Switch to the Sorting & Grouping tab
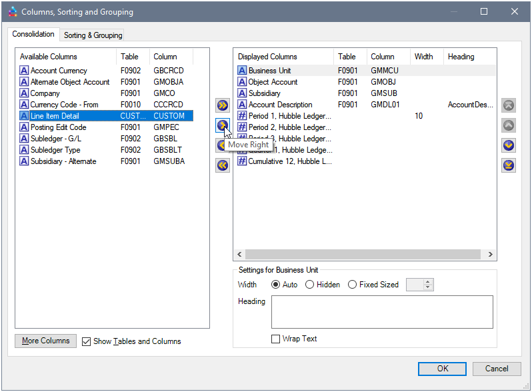 click(x=93, y=35)
